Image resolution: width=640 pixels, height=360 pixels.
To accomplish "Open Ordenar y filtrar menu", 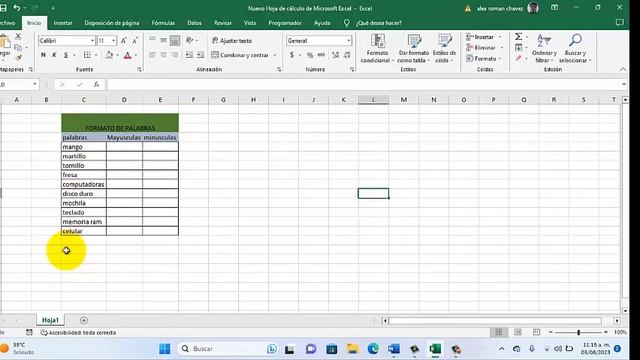I will 544,49.
